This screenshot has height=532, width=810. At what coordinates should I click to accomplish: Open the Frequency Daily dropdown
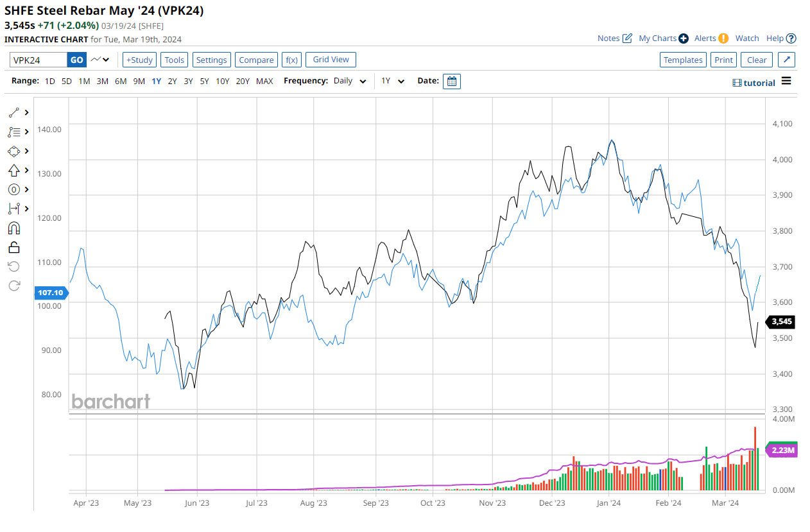pos(350,82)
